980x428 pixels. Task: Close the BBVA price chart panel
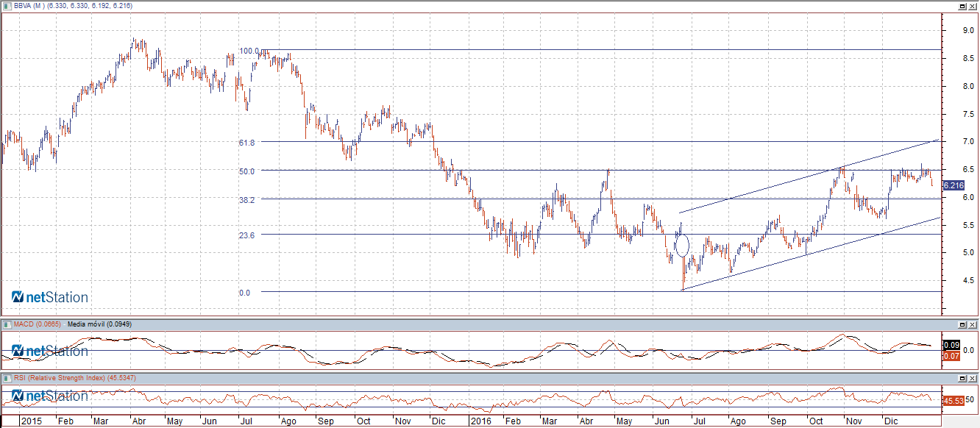click(973, 6)
